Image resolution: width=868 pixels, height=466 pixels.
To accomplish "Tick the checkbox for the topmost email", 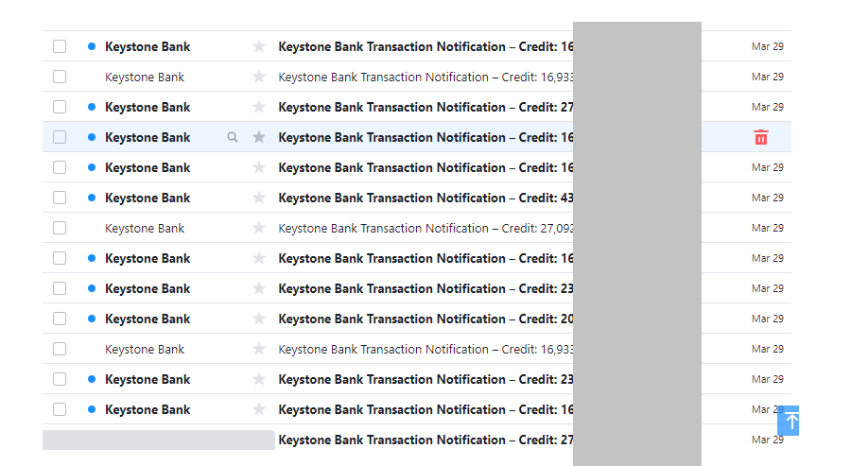I will coord(60,46).
